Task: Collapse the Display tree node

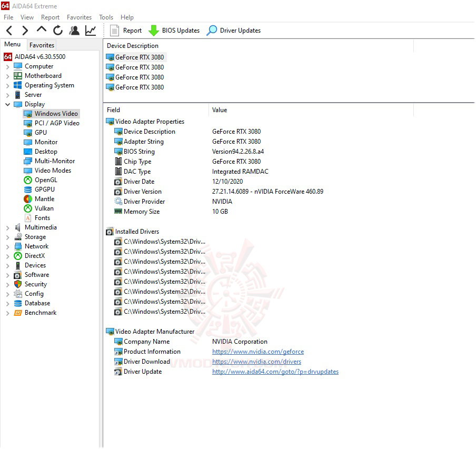Action: tap(7, 104)
